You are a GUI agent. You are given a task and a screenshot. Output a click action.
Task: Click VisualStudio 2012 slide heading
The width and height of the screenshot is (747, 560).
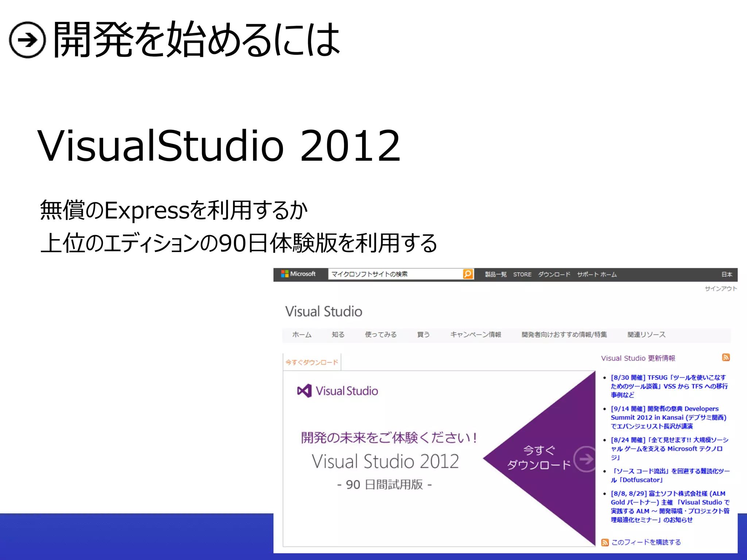coord(219,145)
